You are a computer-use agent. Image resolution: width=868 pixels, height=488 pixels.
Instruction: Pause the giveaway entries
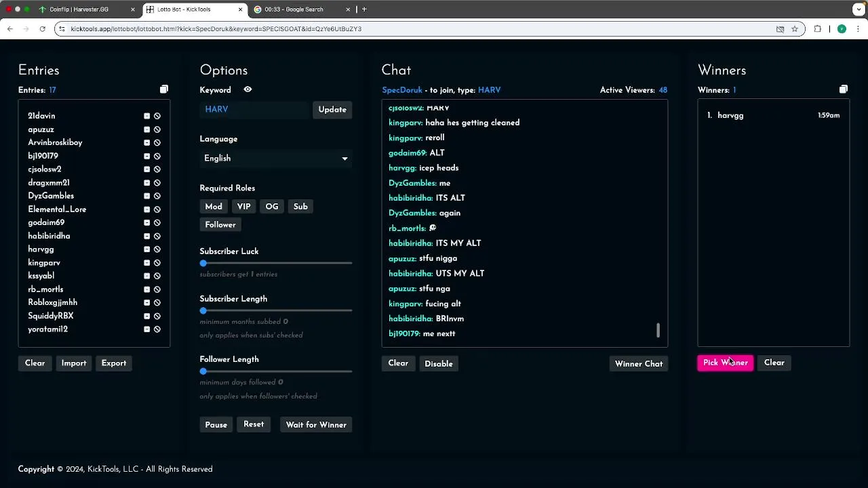(x=216, y=425)
